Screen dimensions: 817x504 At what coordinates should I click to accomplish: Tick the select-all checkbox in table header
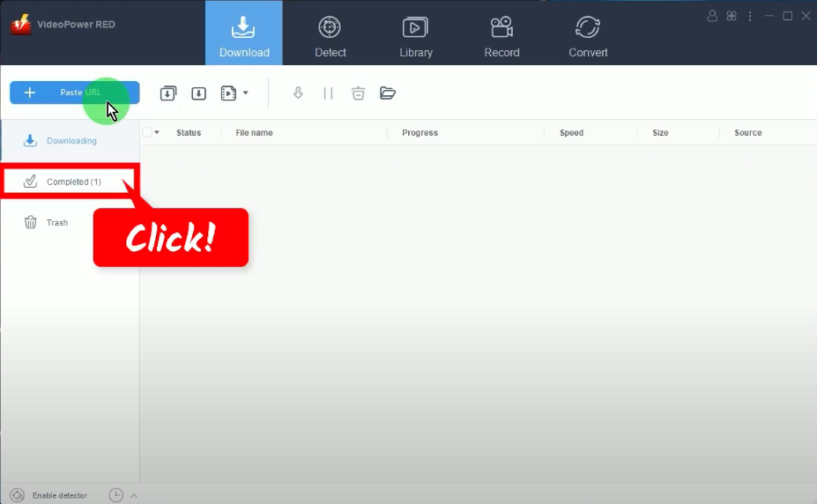147,133
